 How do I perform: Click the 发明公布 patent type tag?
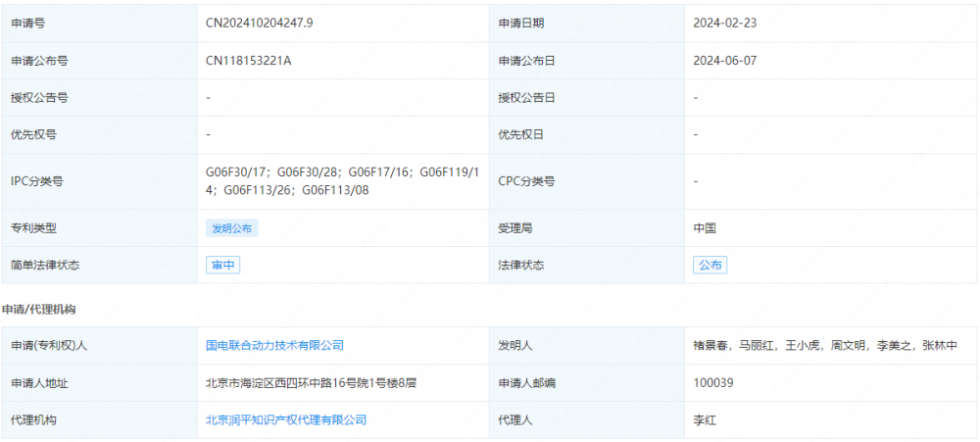pos(232,228)
